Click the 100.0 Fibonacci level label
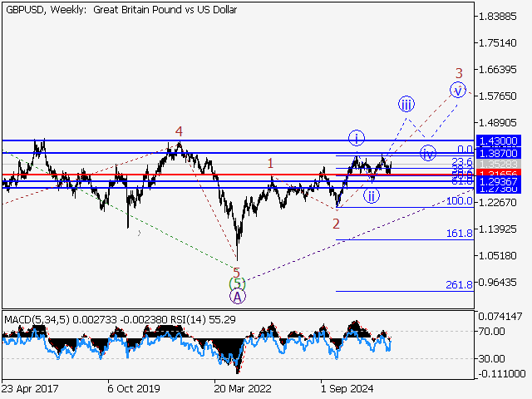 [x=459, y=201]
